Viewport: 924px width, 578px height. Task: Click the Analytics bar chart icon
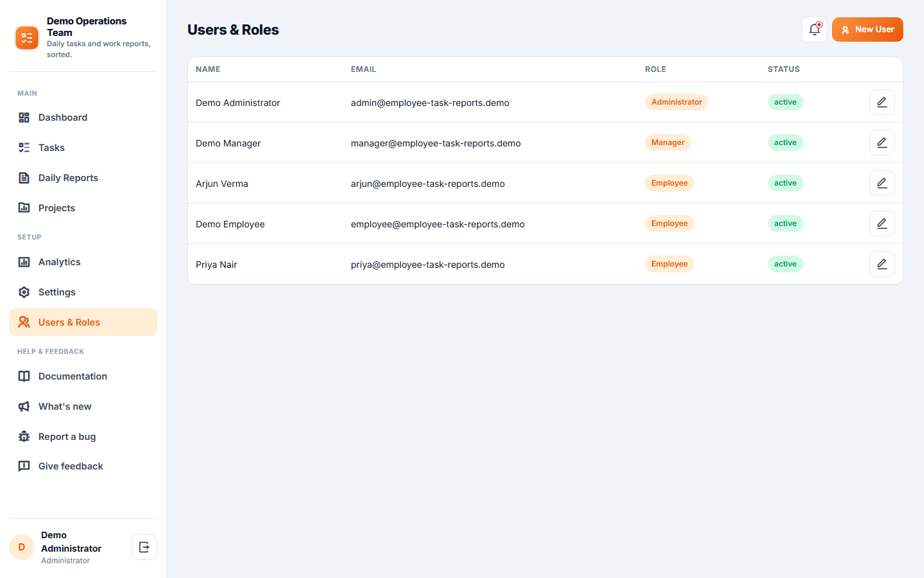[24, 262]
